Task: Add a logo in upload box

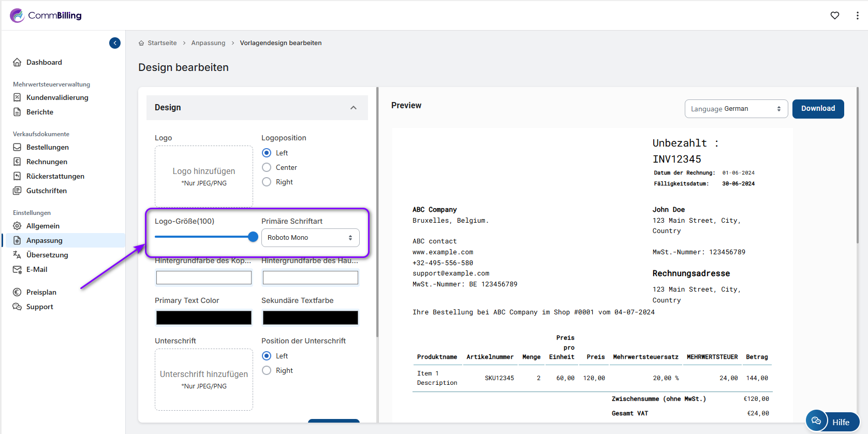Action: [204, 176]
